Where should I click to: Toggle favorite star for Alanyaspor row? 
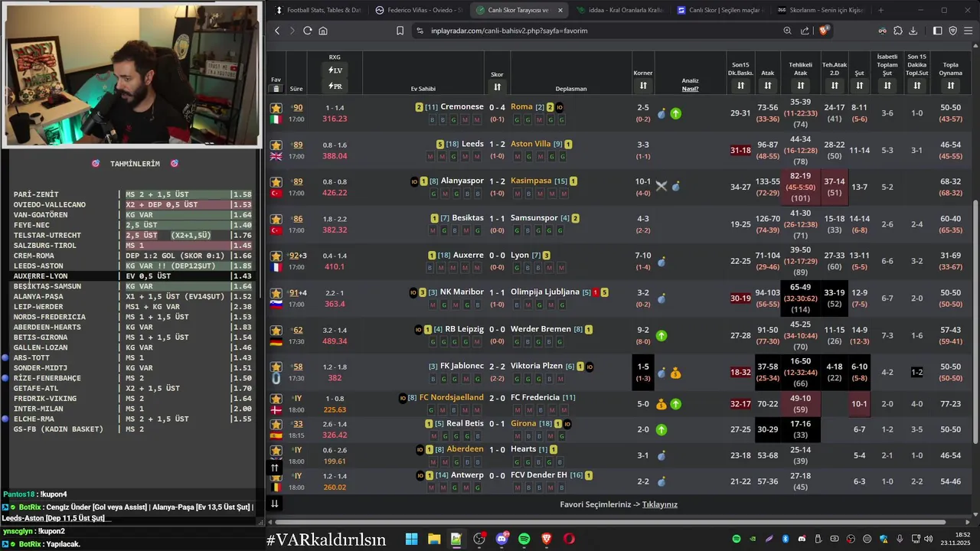tap(276, 181)
